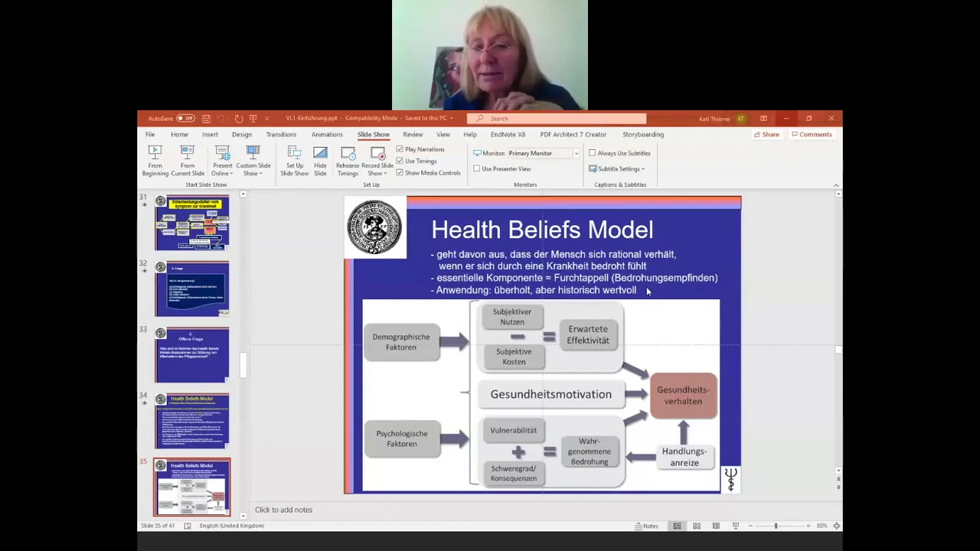The image size is (980, 551).
Task: Click the slide panel scroll up arrow
Action: click(x=243, y=195)
